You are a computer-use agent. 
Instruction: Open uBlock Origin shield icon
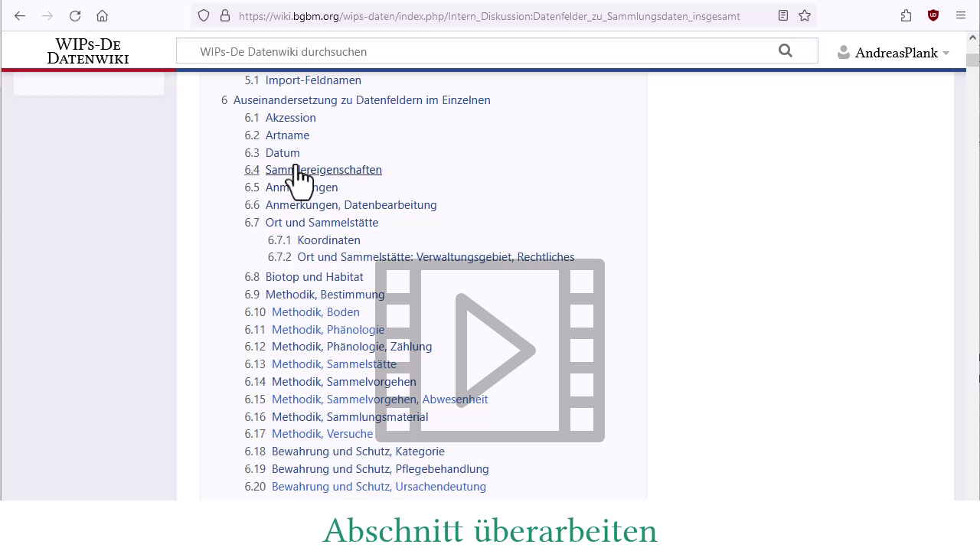coord(933,15)
